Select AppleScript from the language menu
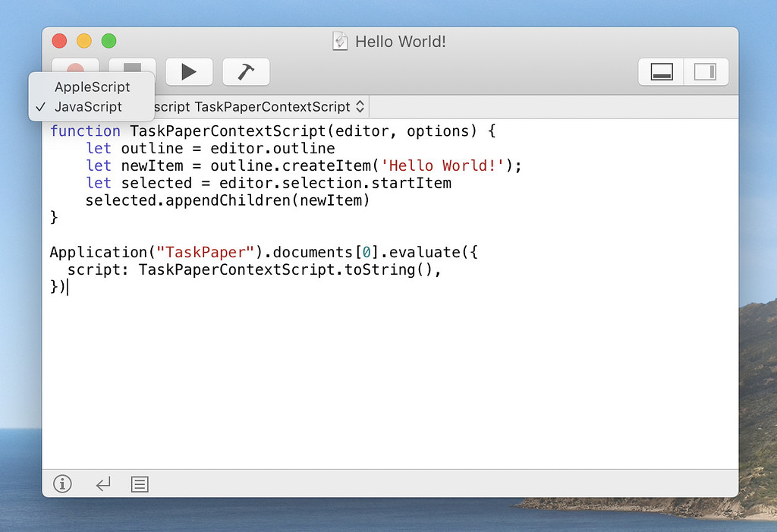The image size is (777, 532). pos(92,87)
